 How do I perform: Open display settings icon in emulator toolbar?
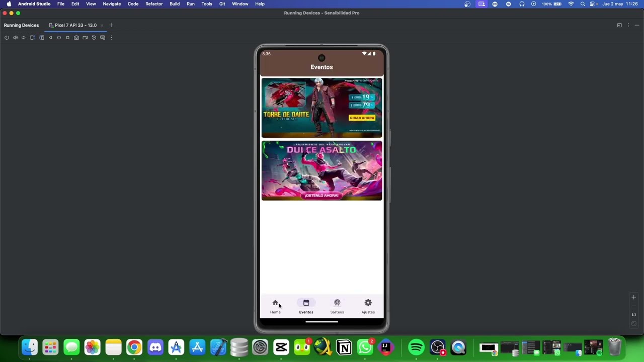click(103, 38)
